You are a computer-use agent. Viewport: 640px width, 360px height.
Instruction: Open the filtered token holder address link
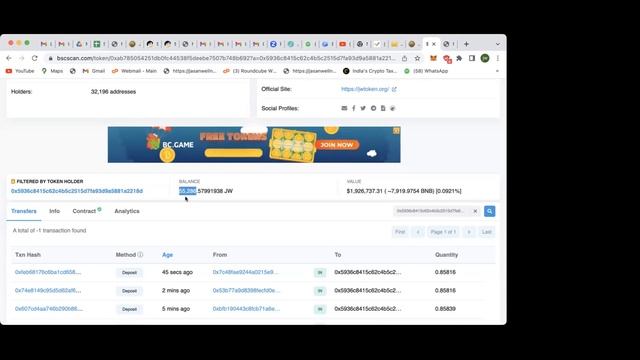tap(77, 191)
